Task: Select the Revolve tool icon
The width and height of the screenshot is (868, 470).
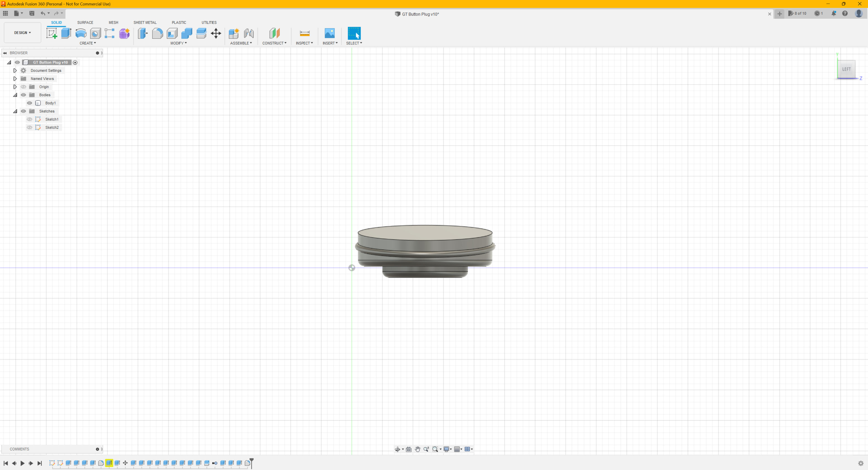Action: pos(81,33)
